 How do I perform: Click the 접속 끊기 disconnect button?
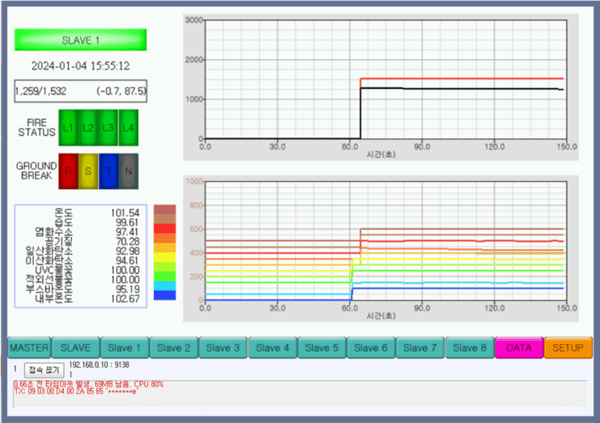point(43,369)
